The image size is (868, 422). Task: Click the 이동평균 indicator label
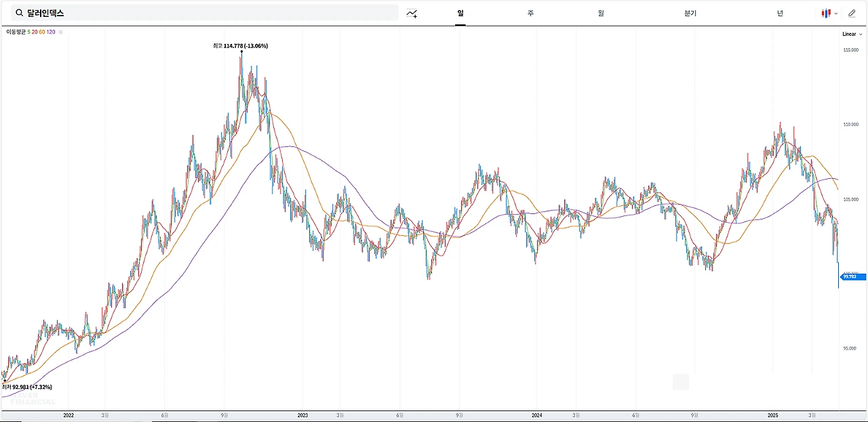16,32
